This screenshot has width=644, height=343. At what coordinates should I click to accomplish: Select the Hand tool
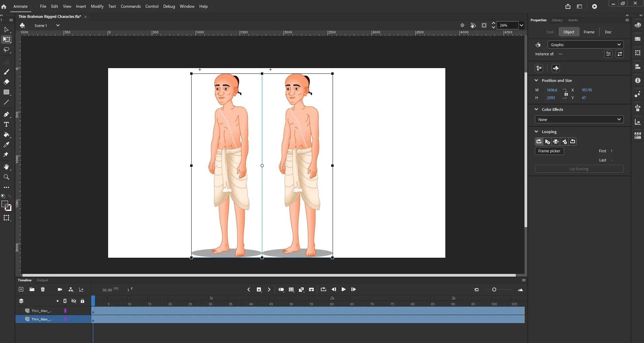tap(6, 167)
